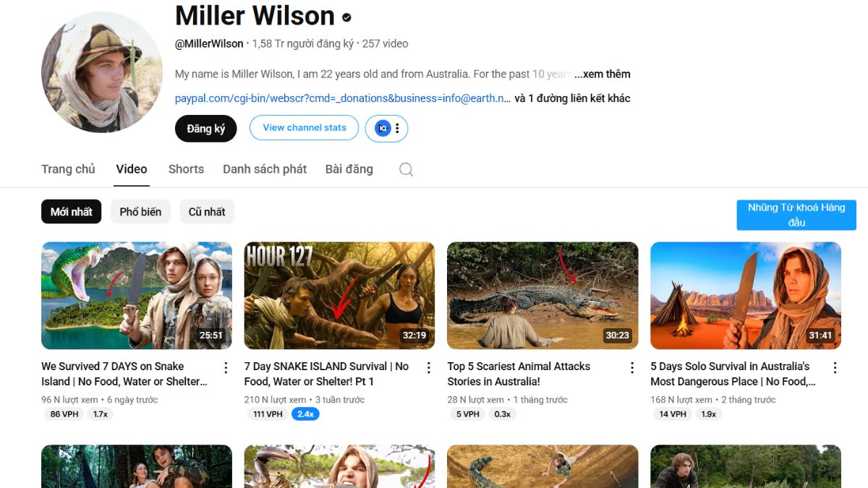Open the Bài đăng tab
868x488 pixels.
349,169
